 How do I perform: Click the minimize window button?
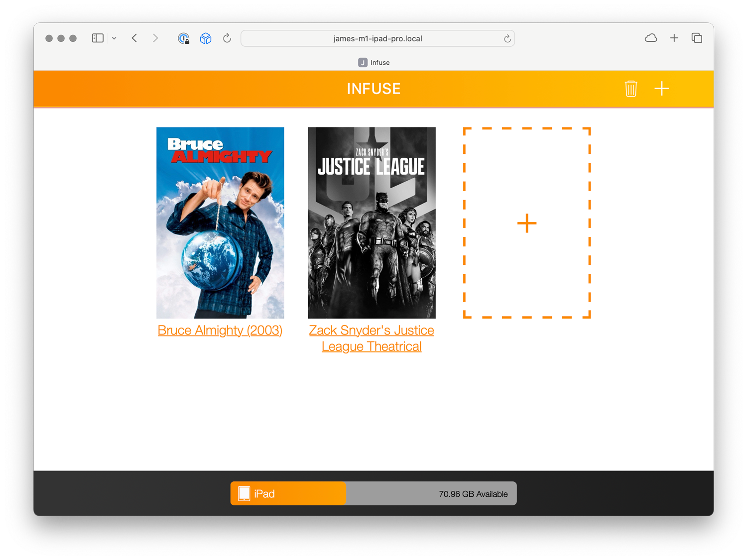pos(61,38)
